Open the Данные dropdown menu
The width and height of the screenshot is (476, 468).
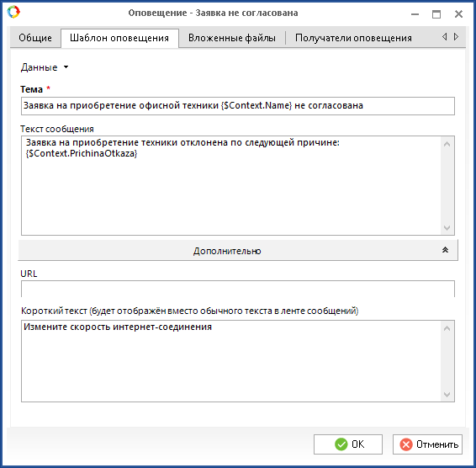coord(45,67)
